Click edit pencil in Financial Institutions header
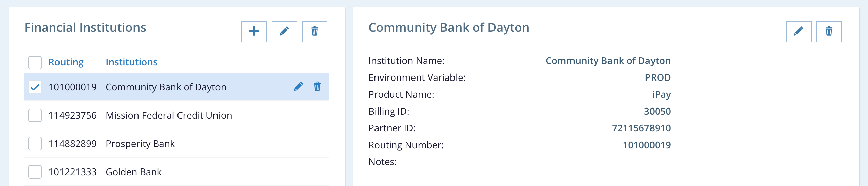This screenshot has height=186, width=868. click(284, 31)
